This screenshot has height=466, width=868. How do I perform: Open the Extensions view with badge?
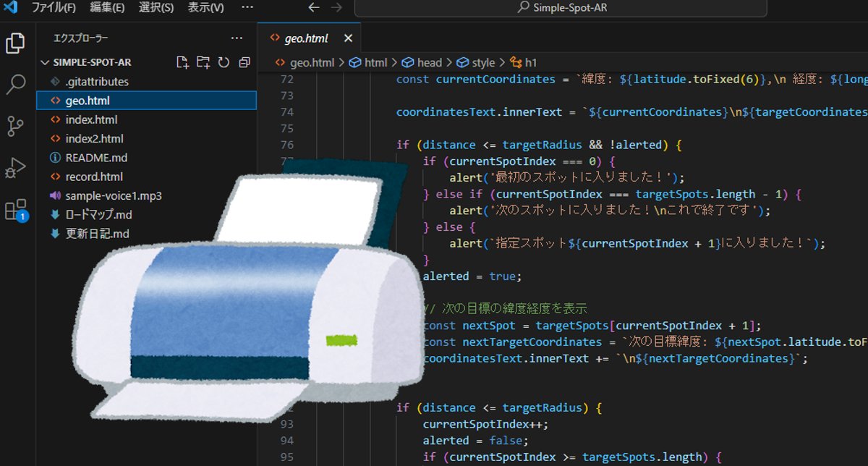click(x=15, y=210)
